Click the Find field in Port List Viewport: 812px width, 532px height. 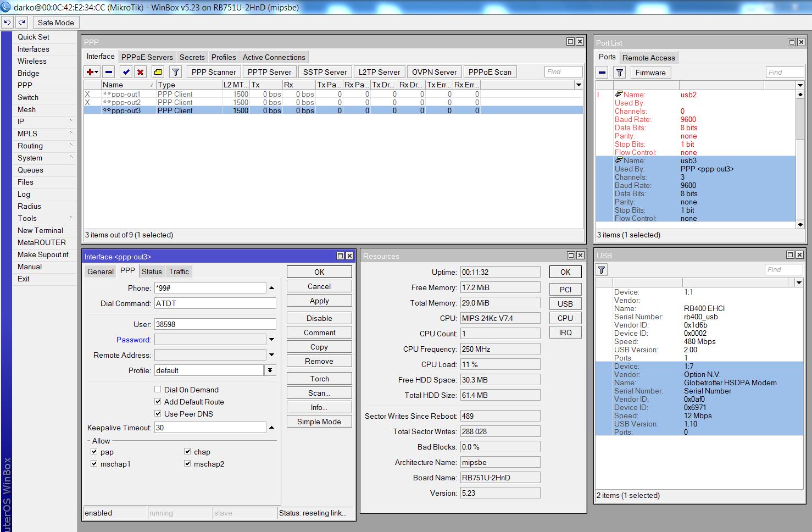click(x=785, y=72)
